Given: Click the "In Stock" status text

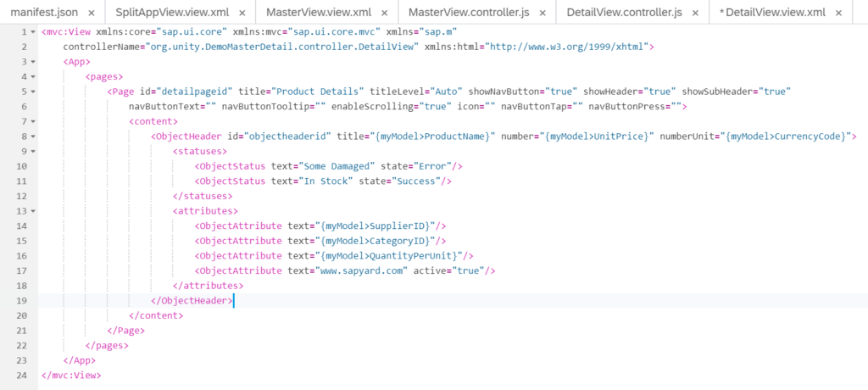Looking at the screenshot, I should [x=325, y=181].
